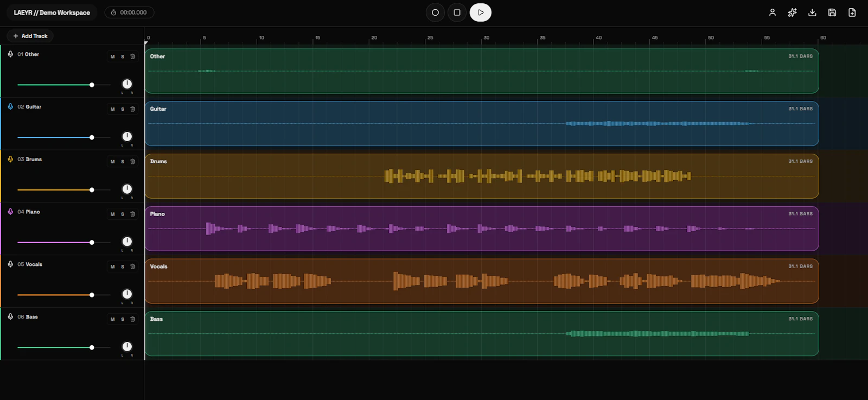Click the microphone icon of the 06 Bass track
This screenshot has height=400, width=868.
[10, 317]
